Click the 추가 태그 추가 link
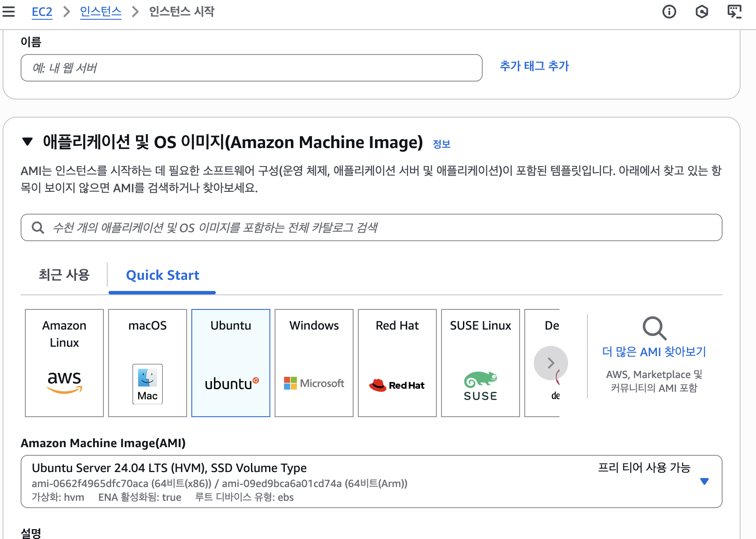The image size is (756, 539). pos(534,66)
